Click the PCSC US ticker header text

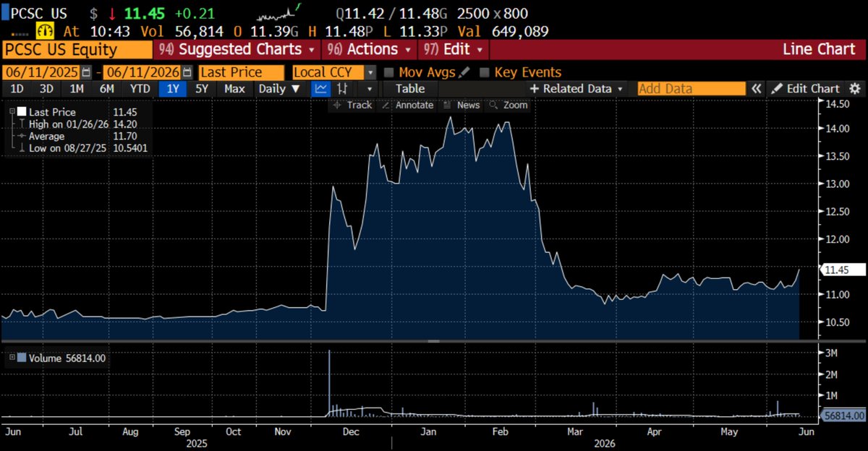pyautogui.click(x=41, y=14)
